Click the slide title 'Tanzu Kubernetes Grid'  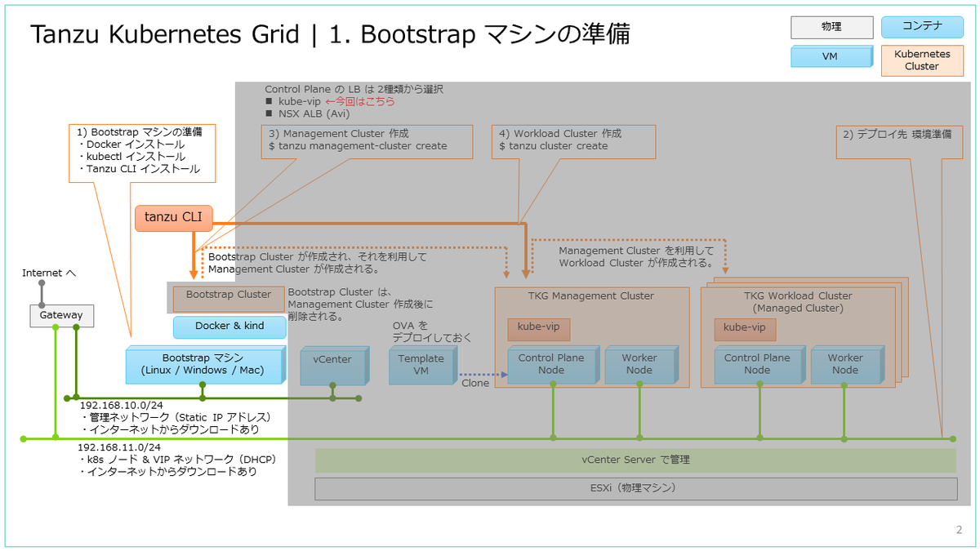click(166, 35)
